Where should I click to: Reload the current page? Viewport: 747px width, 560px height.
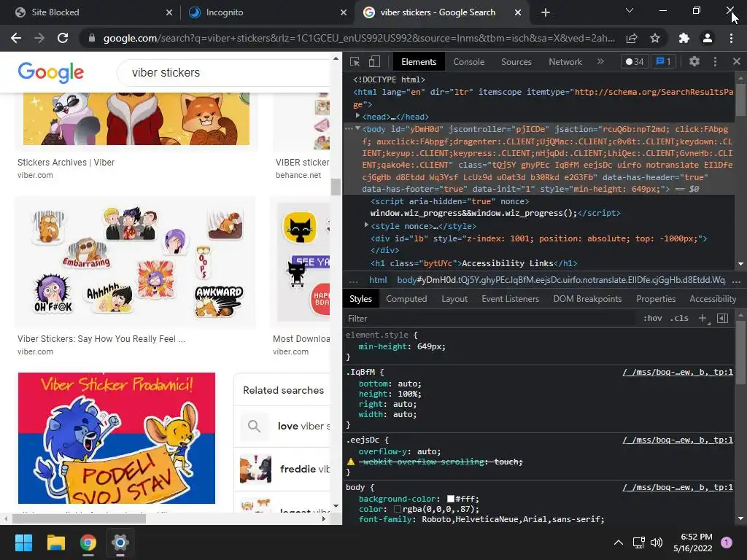coord(63,38)
